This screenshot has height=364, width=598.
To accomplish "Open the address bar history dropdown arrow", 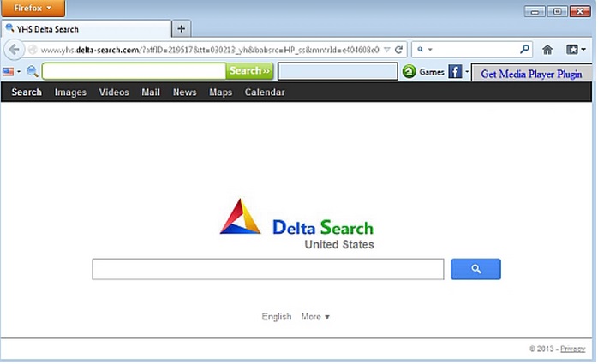I will point(386,50).
